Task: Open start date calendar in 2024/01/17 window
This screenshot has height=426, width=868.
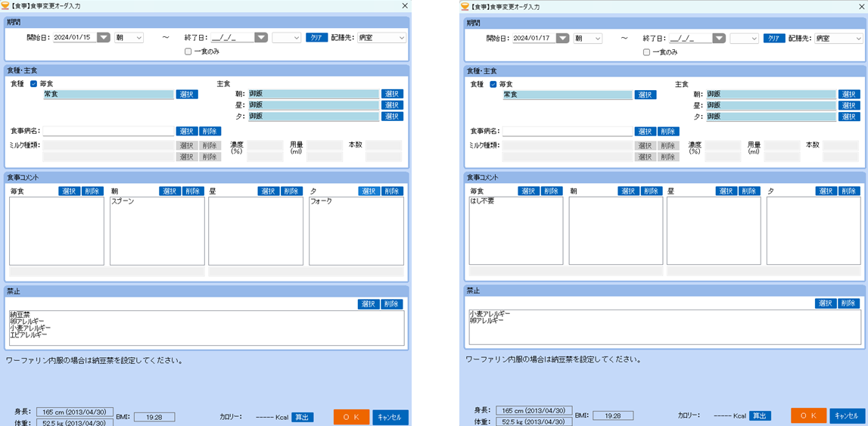Action: [x=562, y=38]
